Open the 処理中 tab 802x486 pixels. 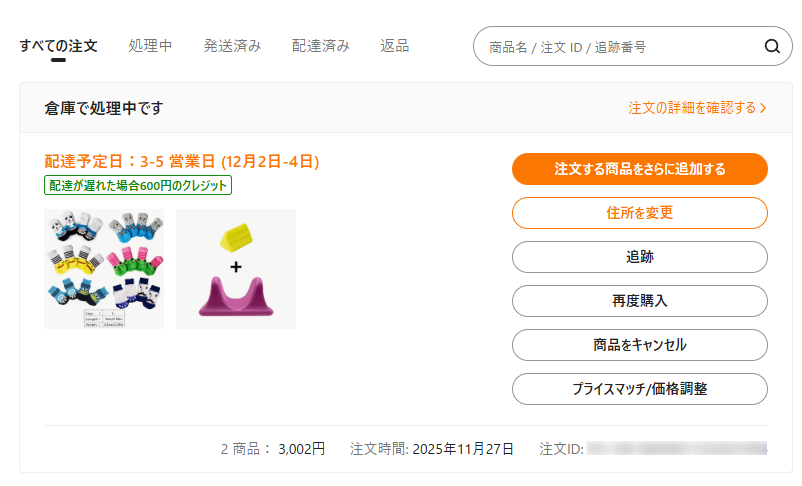150,46
